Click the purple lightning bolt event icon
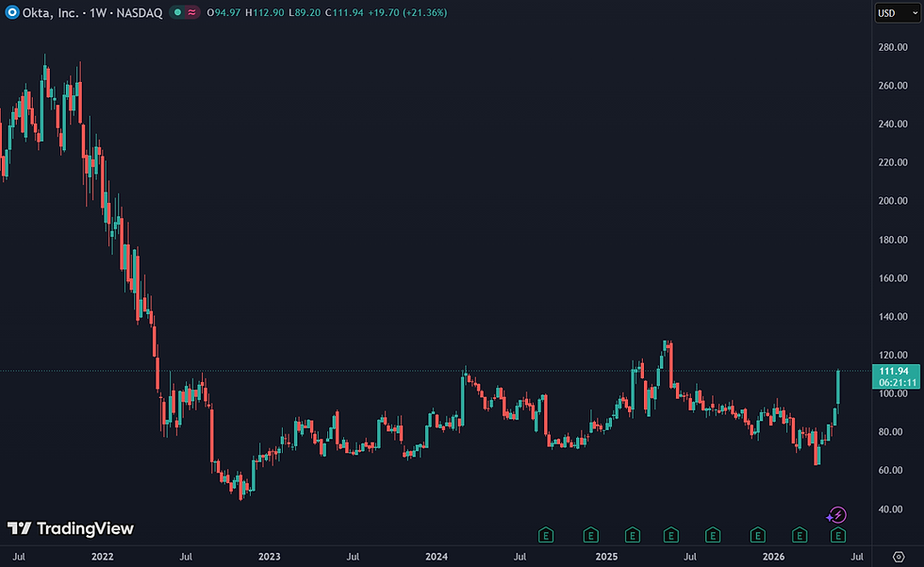924x567 pixels. pyautogui.click(x=837, y=515)
